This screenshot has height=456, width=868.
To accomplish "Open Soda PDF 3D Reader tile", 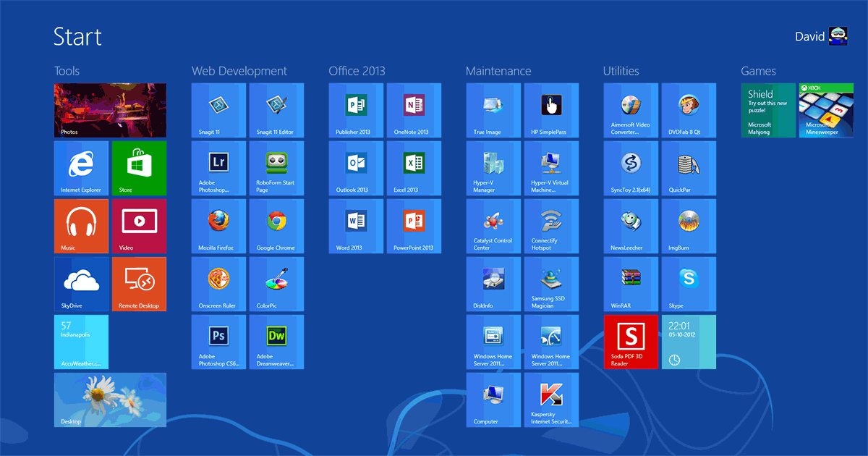I will tap(631, 342).
